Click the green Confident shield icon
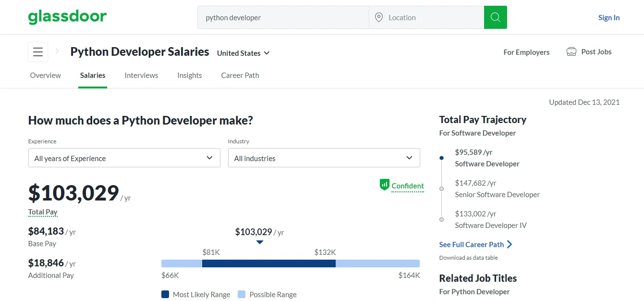 pyautogui.click(x=384, y=185)
